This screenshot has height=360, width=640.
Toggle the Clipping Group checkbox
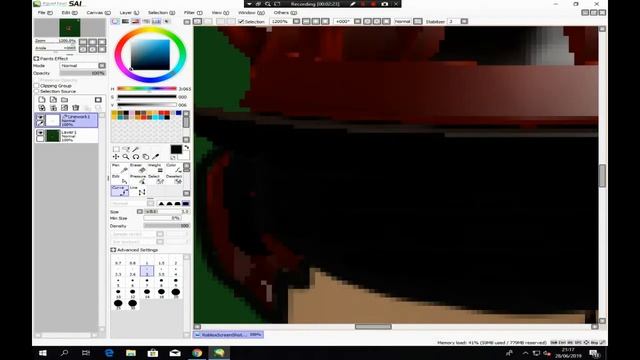36,86
